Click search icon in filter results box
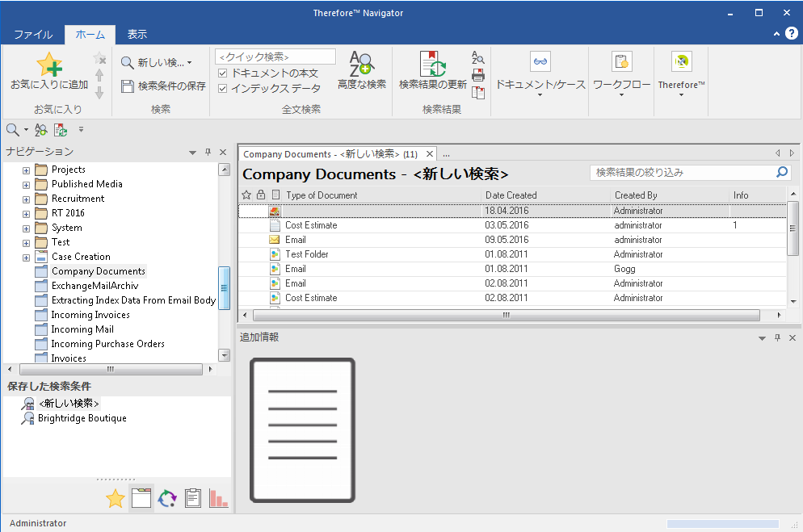Image resolution: width=803 pixels, height=532 pixels. [x=782, y=173]
